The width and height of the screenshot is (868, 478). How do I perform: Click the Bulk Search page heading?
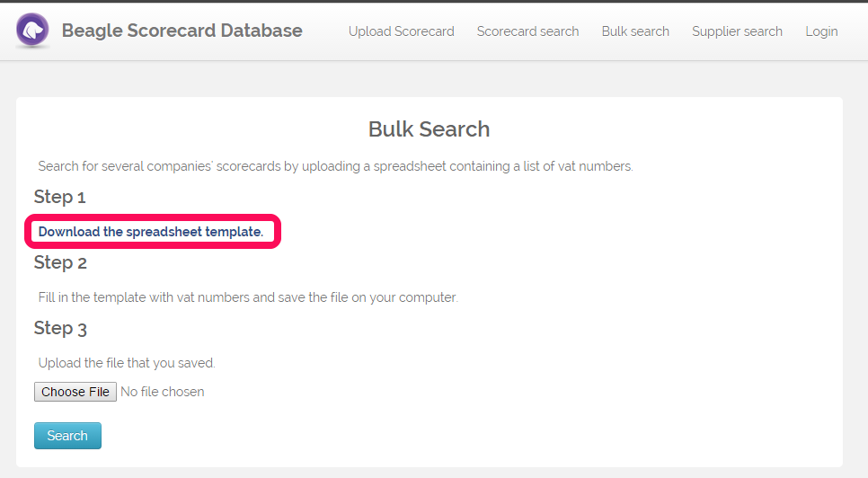(429, 128)
